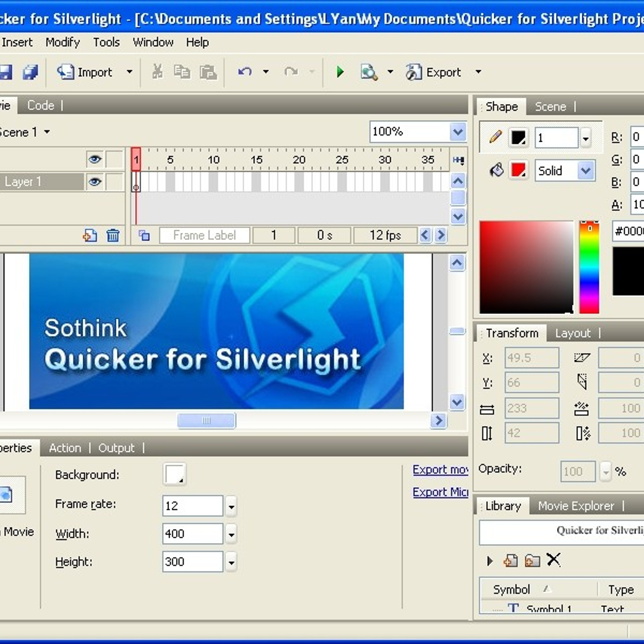Toggle the lock box for Layer 1
Viewport: 644px width, 644px height.
point(114,182)
